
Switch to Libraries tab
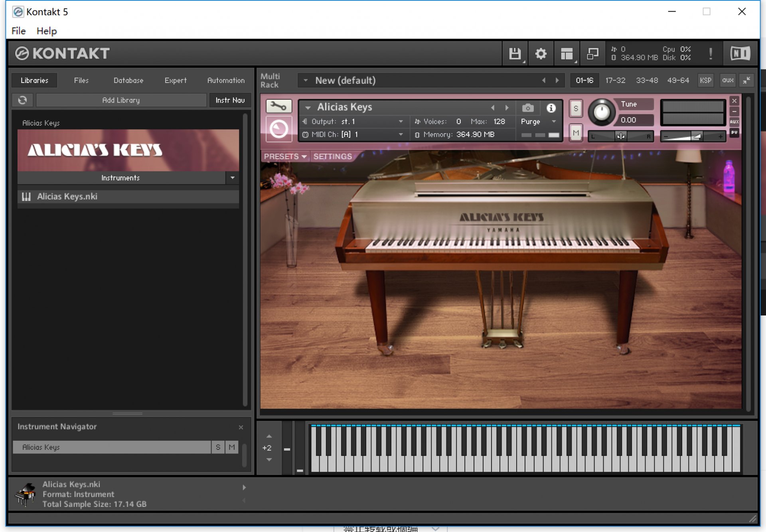pyautogui.click(x=34, y=80)
